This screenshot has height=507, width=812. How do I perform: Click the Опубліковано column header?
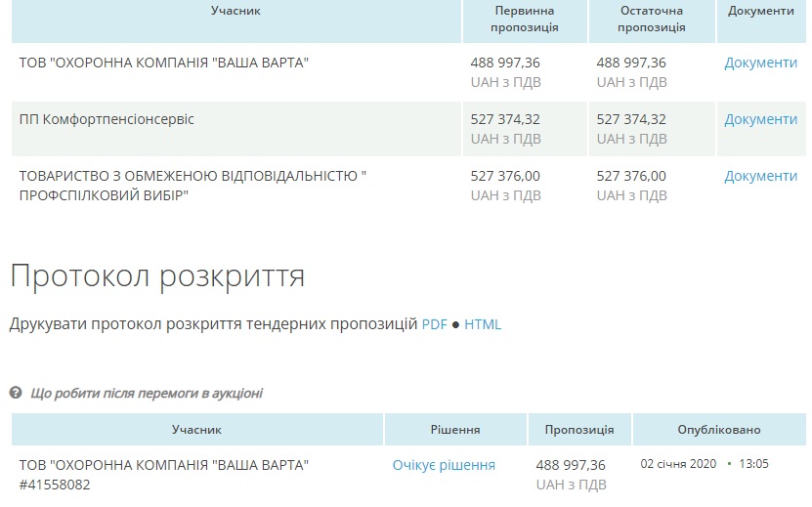point(719,430)
